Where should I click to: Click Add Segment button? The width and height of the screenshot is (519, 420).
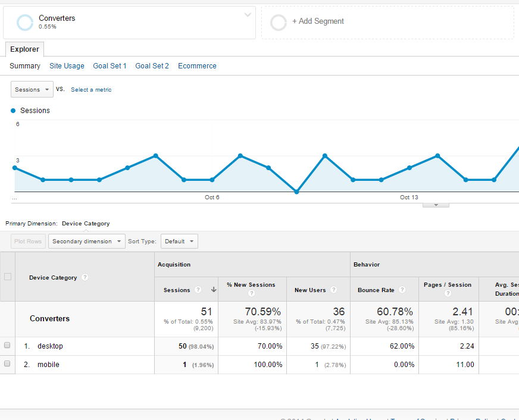318,21
